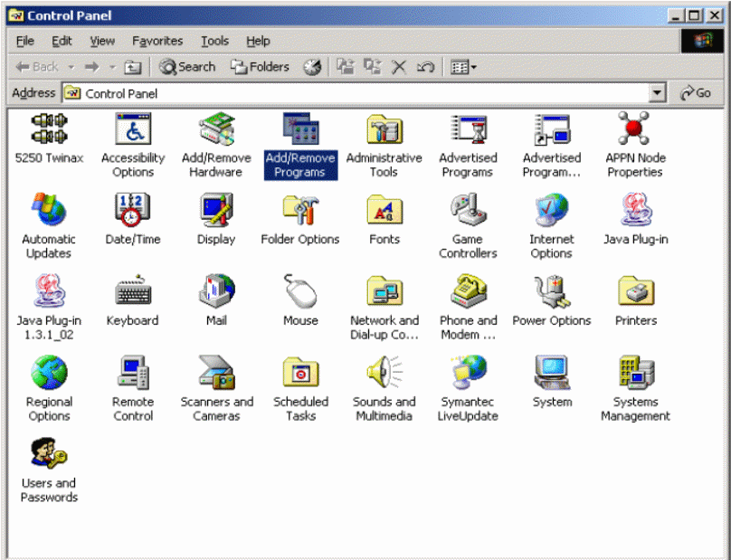Viewport: 731px width, 560px height.
Task: Expand the Address bar dropdown arrow
Action: click(658, 93)
